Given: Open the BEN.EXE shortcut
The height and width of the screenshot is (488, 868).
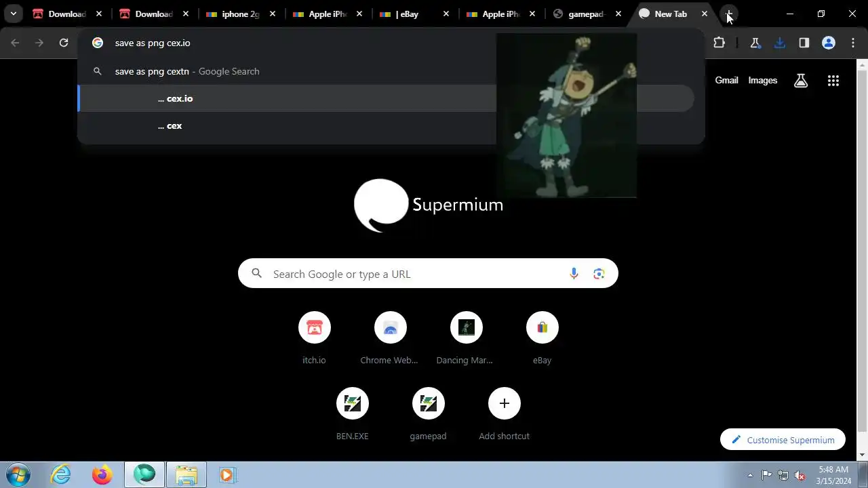Looking at the screenshot, I should click(x=352, y=413).
